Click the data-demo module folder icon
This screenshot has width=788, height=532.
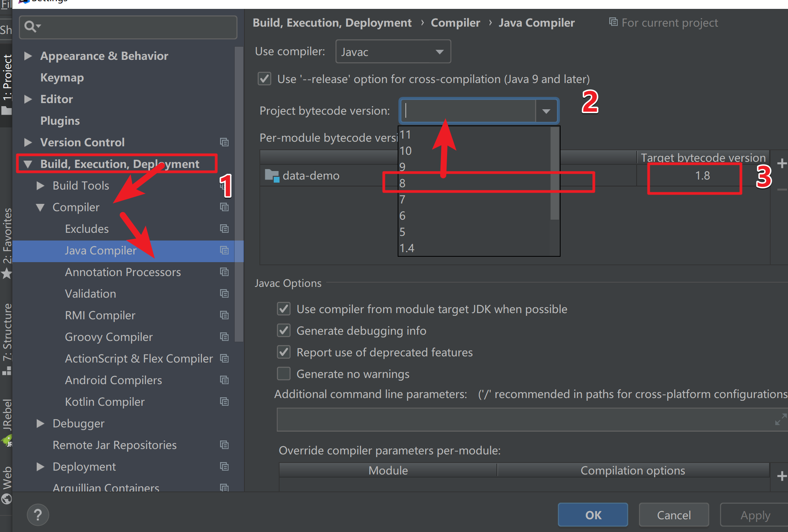[272, 176]
